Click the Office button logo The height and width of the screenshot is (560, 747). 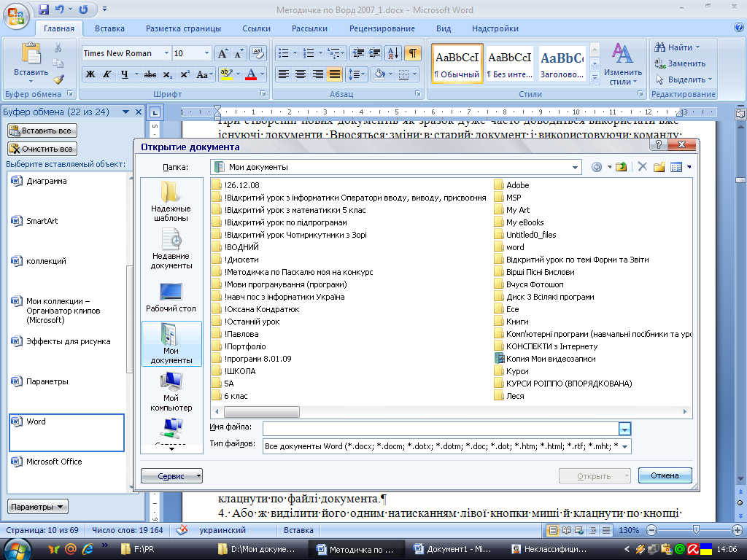click(16, 16)
